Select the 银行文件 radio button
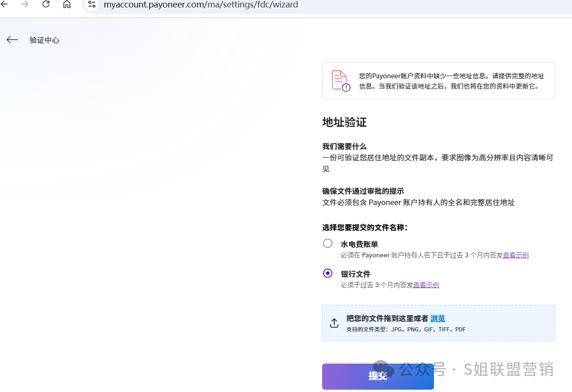Image resolution: width=572 pixels, height=392 pixels. click(x=328, y=273)
